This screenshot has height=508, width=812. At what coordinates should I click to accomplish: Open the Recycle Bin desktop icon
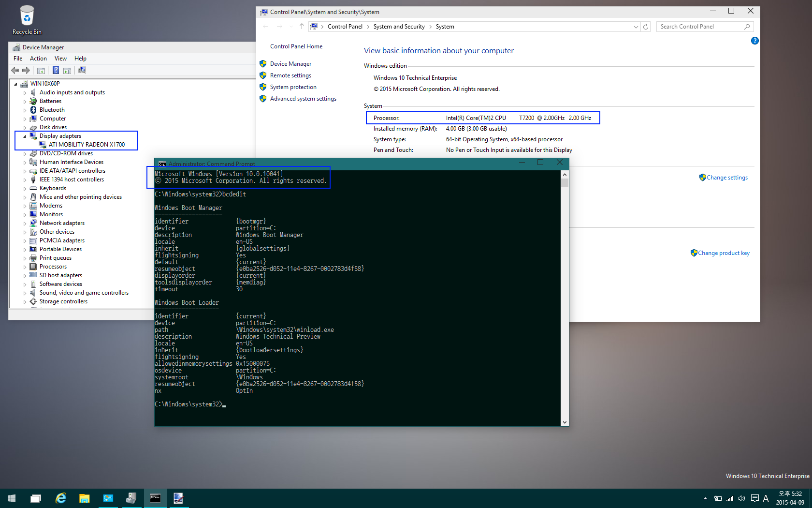coord(27,20)
